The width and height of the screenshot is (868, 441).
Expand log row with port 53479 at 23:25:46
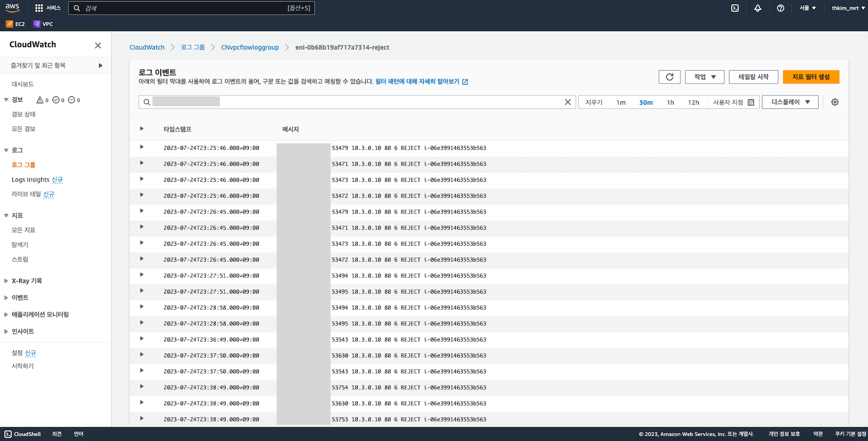pos(142,147)
